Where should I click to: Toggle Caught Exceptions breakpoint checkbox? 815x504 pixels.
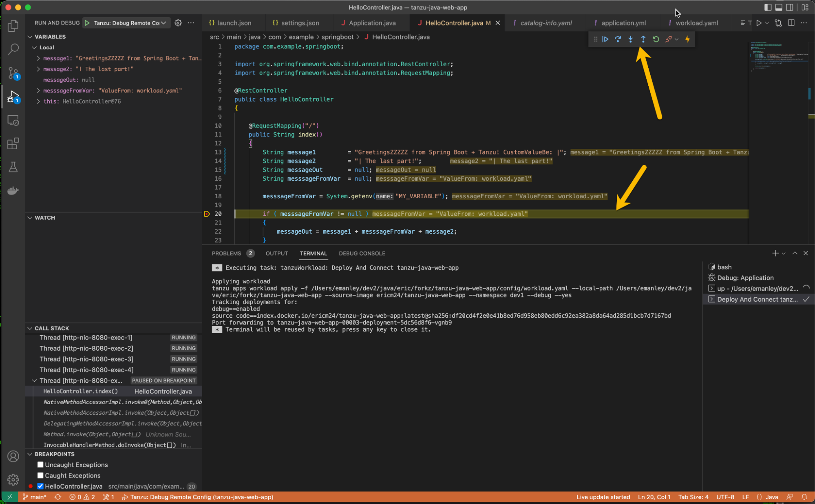[x=40, y=475]
